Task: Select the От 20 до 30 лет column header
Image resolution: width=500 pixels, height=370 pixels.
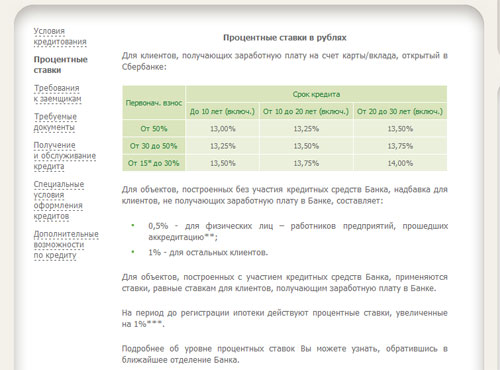Action: [x=400, y=111]
